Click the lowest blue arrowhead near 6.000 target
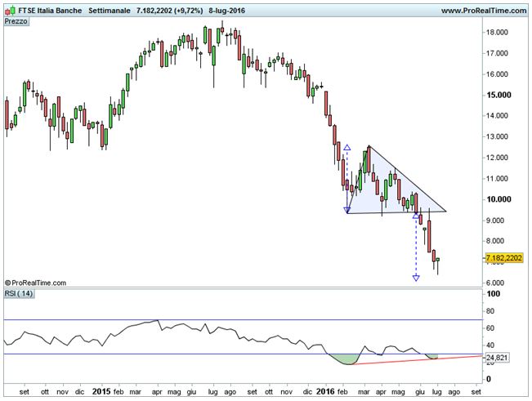The image size is (532, 401). click(x=416, y=278)
